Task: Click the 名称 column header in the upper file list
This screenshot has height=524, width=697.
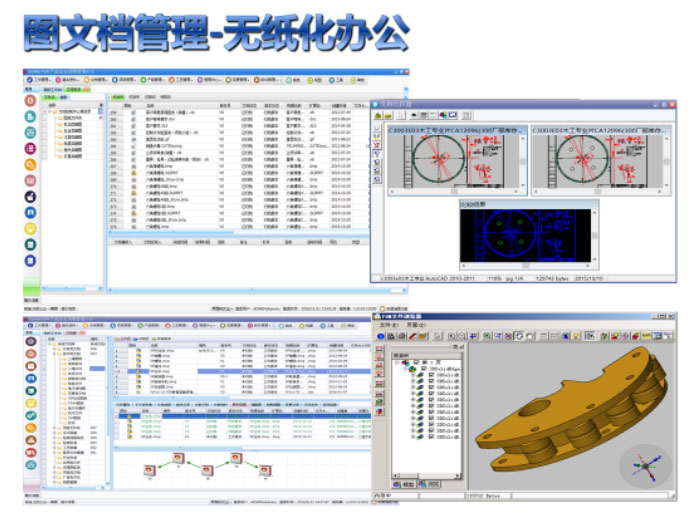Action: click(150, 105)
